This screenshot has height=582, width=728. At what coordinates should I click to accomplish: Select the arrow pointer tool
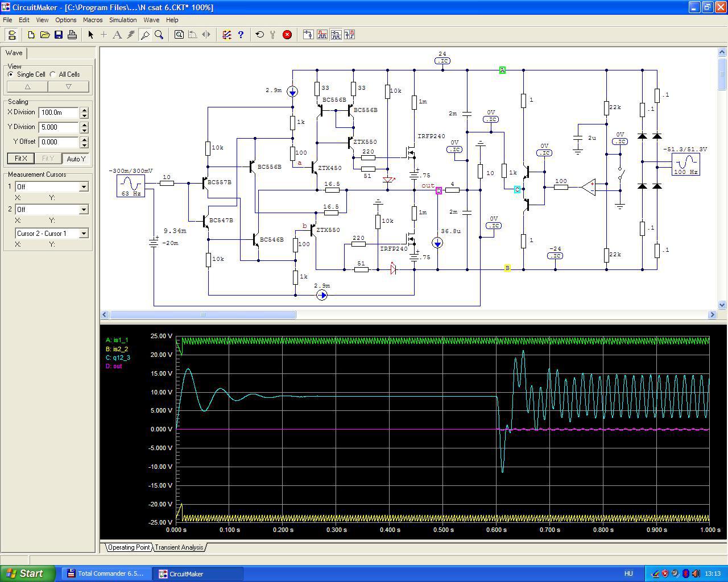(90, 35)
